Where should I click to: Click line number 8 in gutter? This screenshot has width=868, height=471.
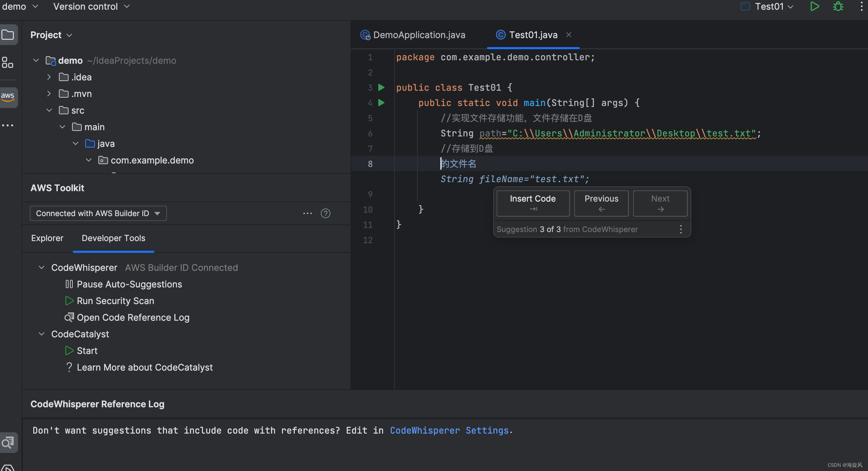click(x=370, y=164)
